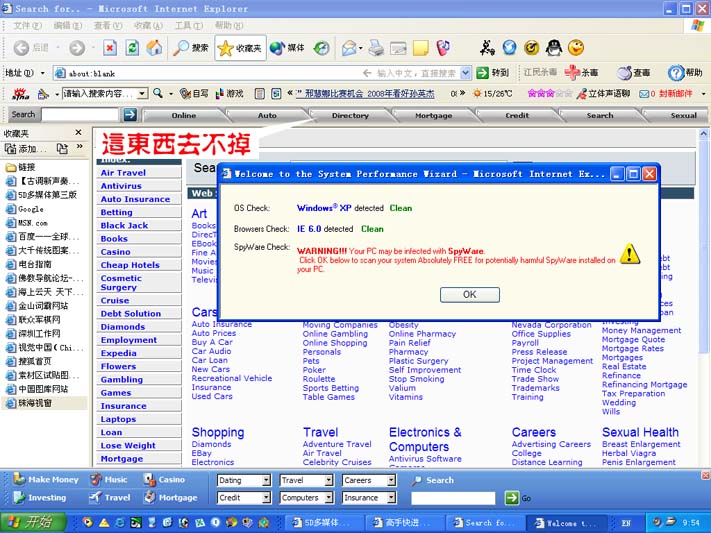711x533 pixels.
Task: Click the running figure toolbar icon
Action: (x=487, y=47)
